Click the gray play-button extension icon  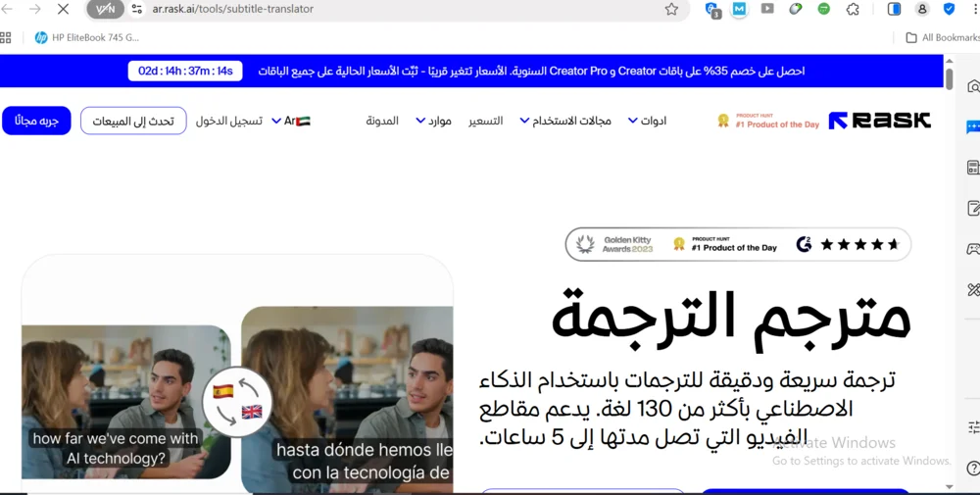click(767, 9)
